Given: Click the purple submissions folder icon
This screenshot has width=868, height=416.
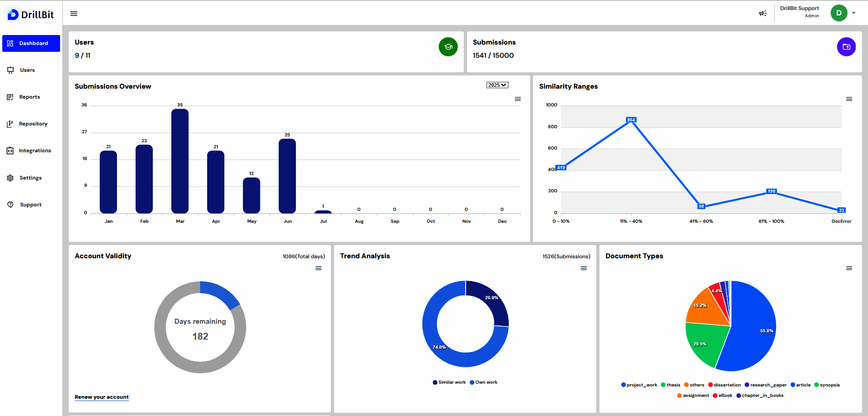Looking at the screenshot, I should [846, 47].
